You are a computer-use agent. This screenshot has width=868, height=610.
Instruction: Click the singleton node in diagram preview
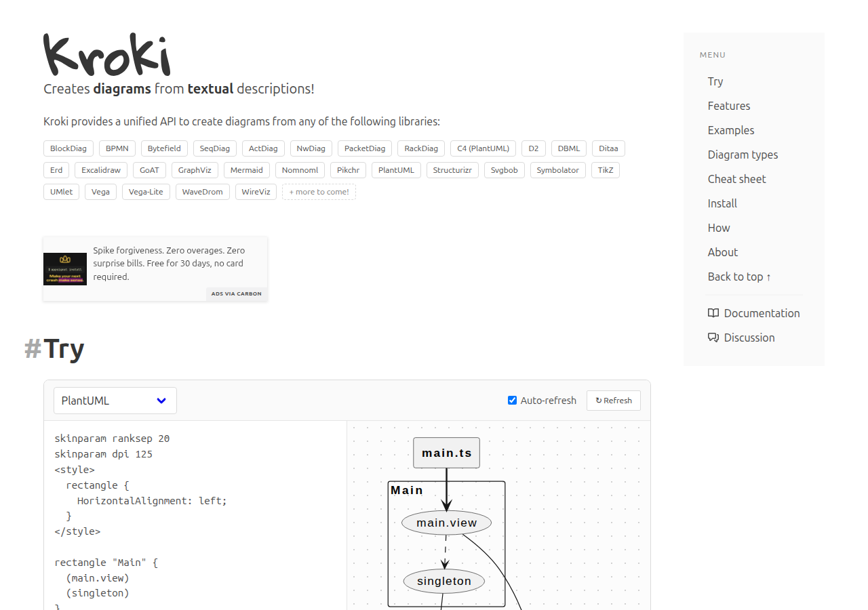pos(443,581)
